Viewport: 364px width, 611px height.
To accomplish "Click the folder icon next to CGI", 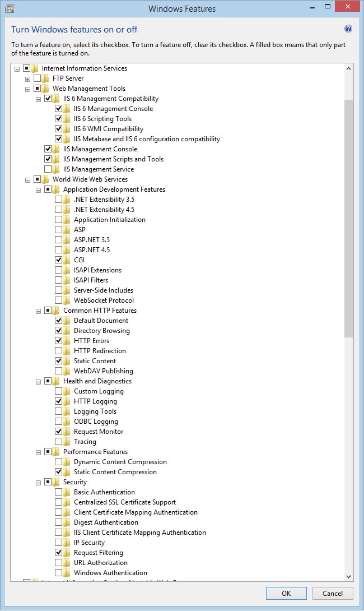I will tap(67, 260).
